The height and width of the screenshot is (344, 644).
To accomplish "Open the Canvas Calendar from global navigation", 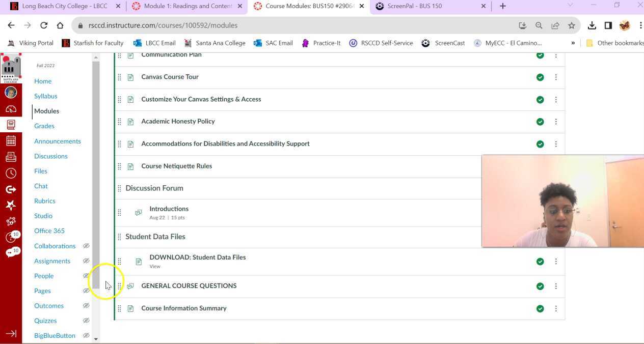I will 11,140.
